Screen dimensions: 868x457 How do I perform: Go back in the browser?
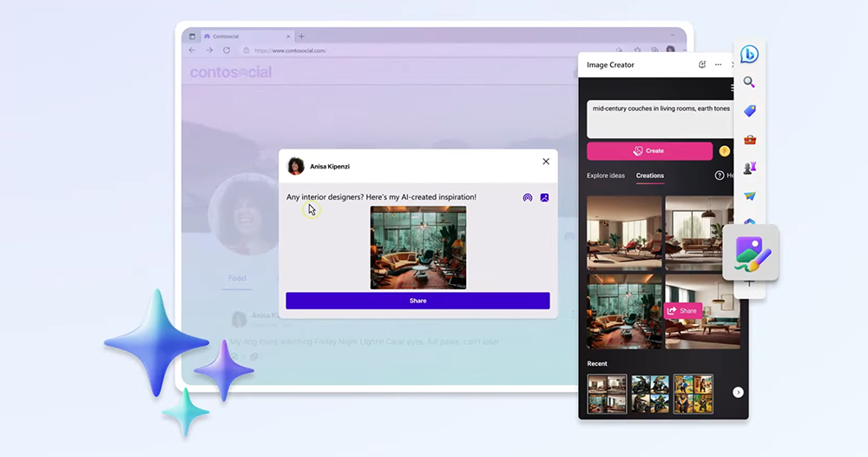click(192, 50)
